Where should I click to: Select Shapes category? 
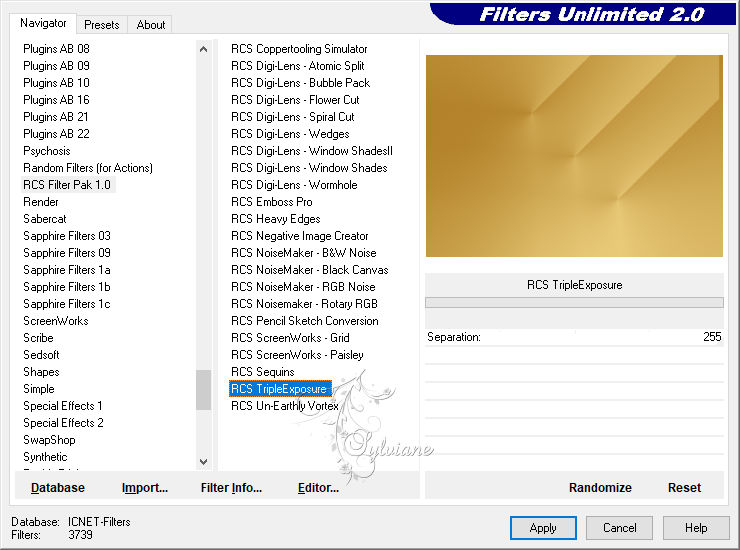point(41,372)
